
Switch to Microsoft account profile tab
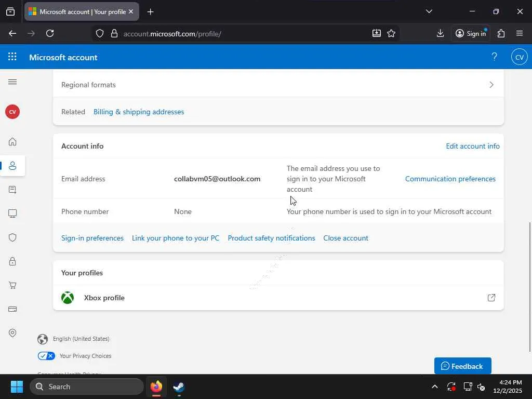[x=82, y=11]
